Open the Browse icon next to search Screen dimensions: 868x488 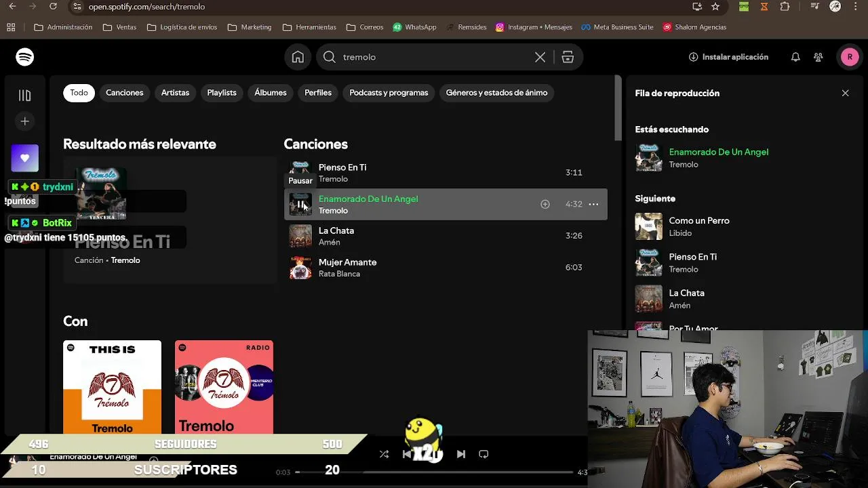point(568,58)
